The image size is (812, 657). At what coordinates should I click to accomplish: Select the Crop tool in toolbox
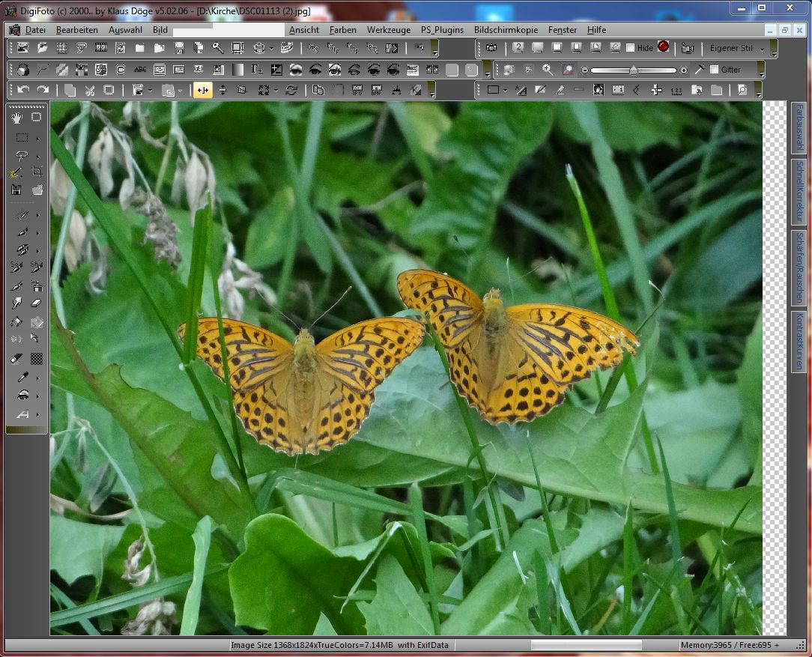[x=37, y=172]
